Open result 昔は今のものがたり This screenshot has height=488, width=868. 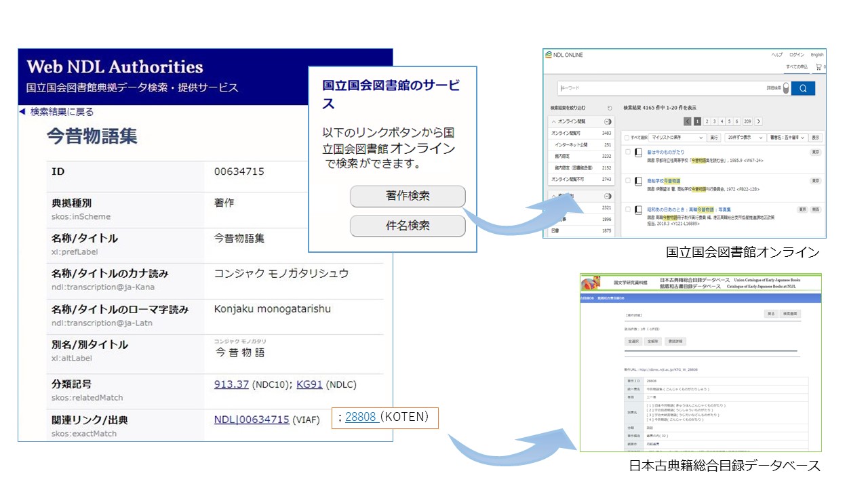pos(666,152)
